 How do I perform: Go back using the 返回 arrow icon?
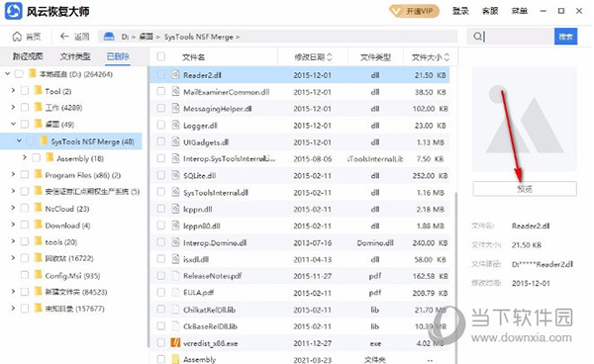click(x=64, y=37)
